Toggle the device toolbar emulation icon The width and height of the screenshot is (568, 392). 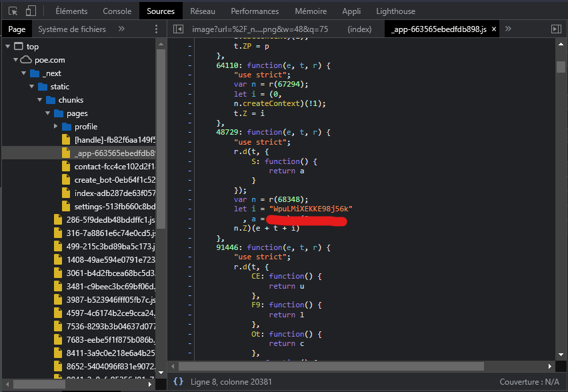[x=31, y=11]
